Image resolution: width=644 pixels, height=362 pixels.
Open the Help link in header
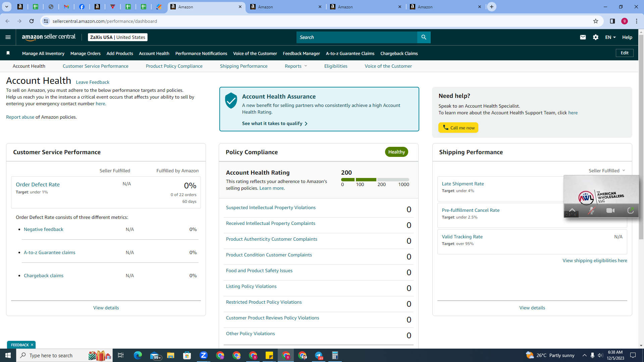[x=627, y=37]
